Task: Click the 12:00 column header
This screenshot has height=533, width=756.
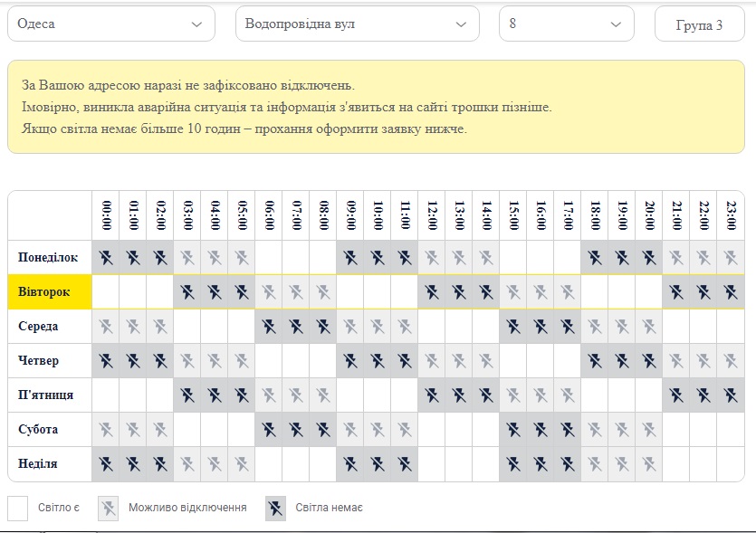Action: 432,215
